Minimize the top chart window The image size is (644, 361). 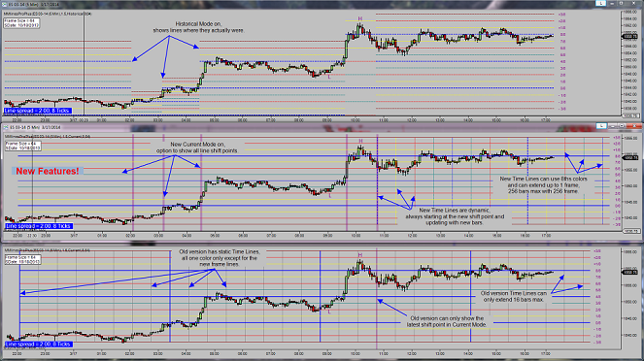[612, 3]
